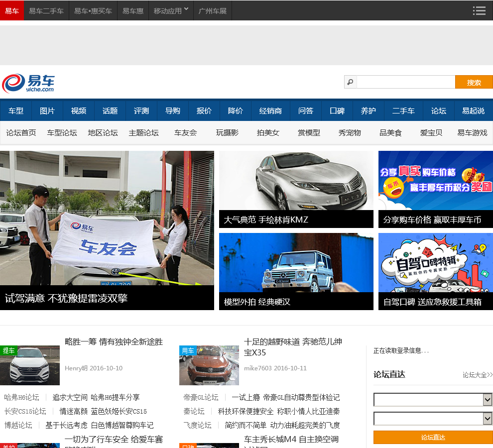Open 广州车展 in top bar
The image size is (493, 448).
pos(213,10)
